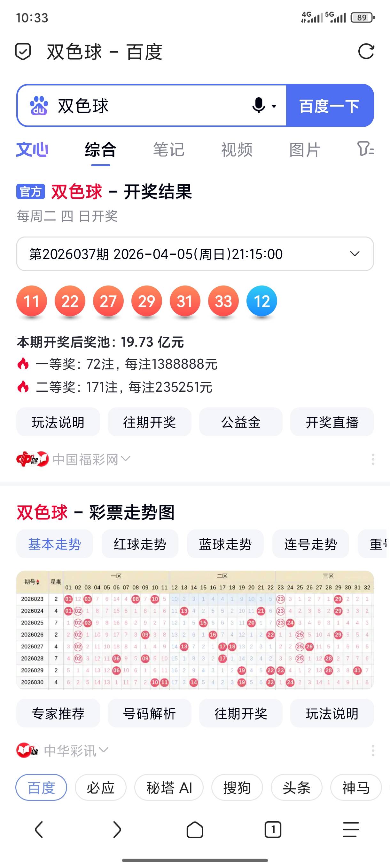Go to the 视频 tab
The image size is (390, 868).
(237, 149)
